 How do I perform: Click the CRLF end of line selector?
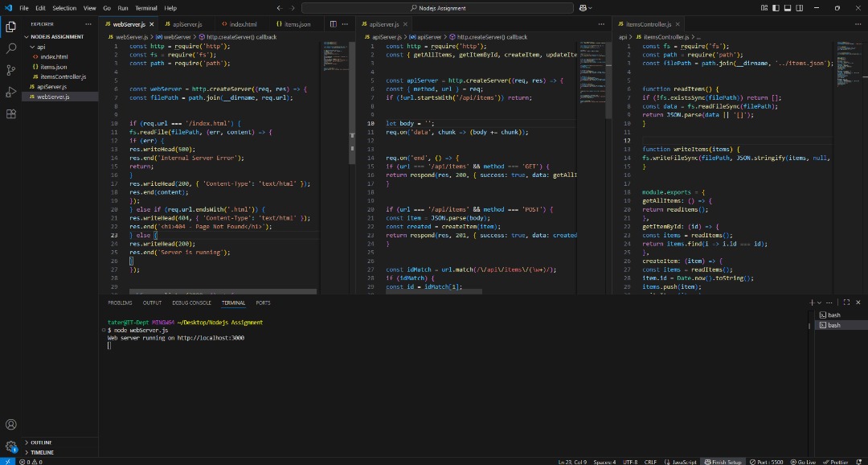(652, 462)
